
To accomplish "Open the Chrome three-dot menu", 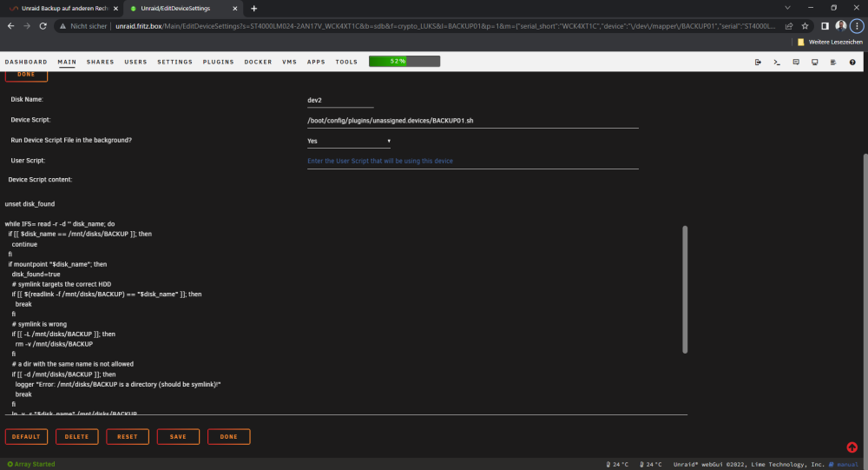I will click(857, 26).
